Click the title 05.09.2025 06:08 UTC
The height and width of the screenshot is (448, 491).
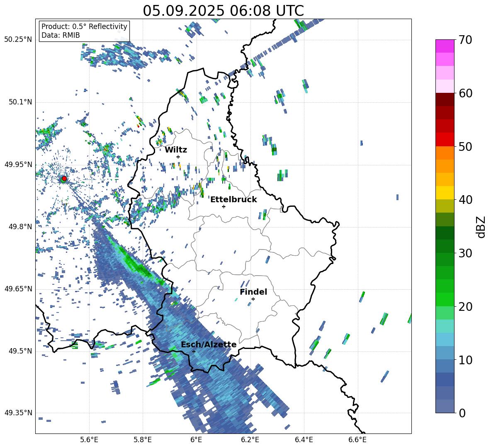pyautogui.click(x=223, y=11)
